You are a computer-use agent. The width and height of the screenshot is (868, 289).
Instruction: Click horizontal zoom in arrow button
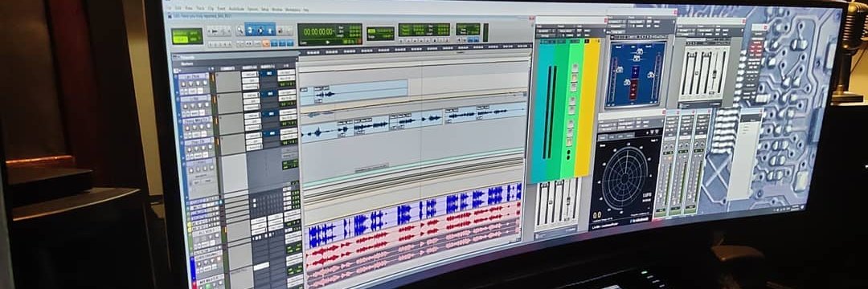(x=228, y=31)
